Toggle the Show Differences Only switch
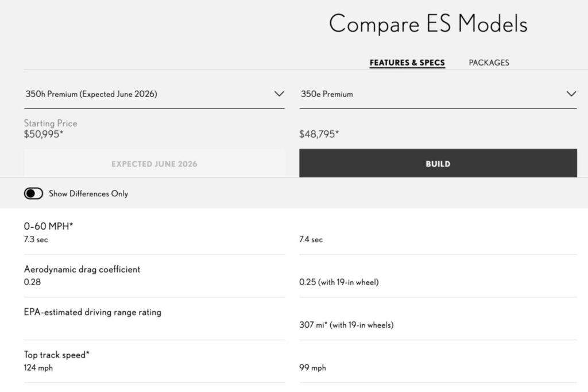The height and width of the screenshot is (392, 588). (33, 194)
